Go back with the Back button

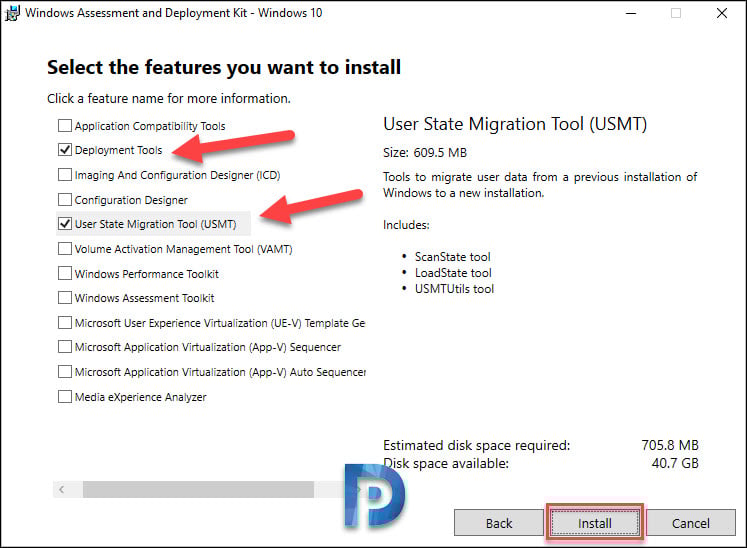point(499,523)
